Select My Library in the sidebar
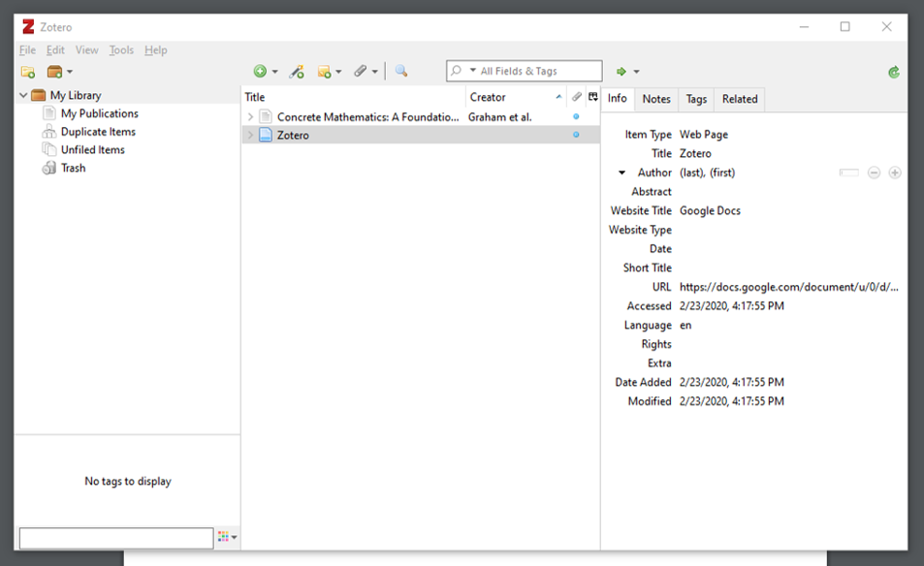 (x=76, y=95)
